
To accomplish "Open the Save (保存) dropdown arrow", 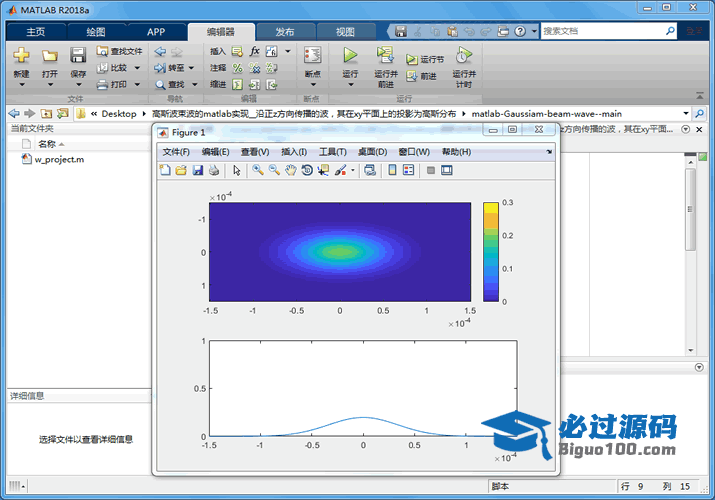I will pos(78,84).
